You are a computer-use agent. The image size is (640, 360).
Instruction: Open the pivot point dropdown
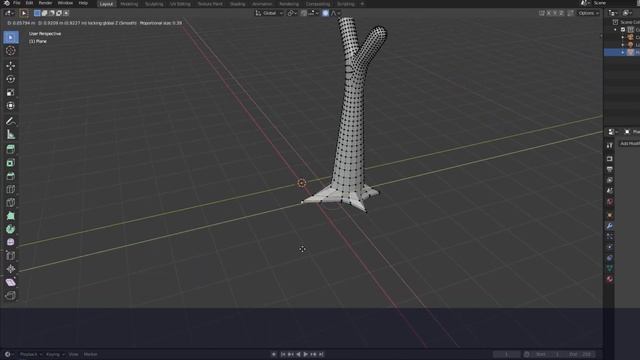291,13
